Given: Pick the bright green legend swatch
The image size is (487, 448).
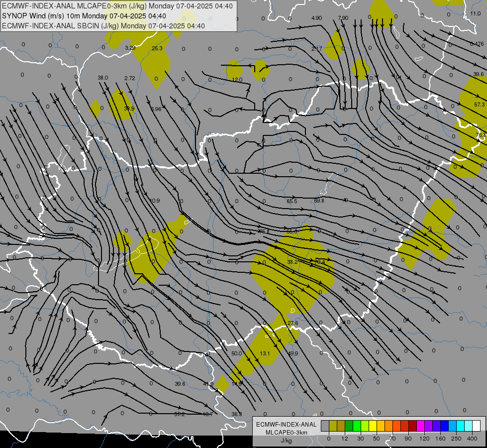Looking at the screenshot, I should [357, 426].
